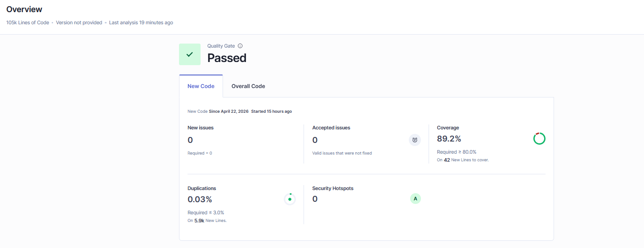Screen dimensions: 644x248
Task: Click the accepted issues alarm icon
Action: [415, 140]
